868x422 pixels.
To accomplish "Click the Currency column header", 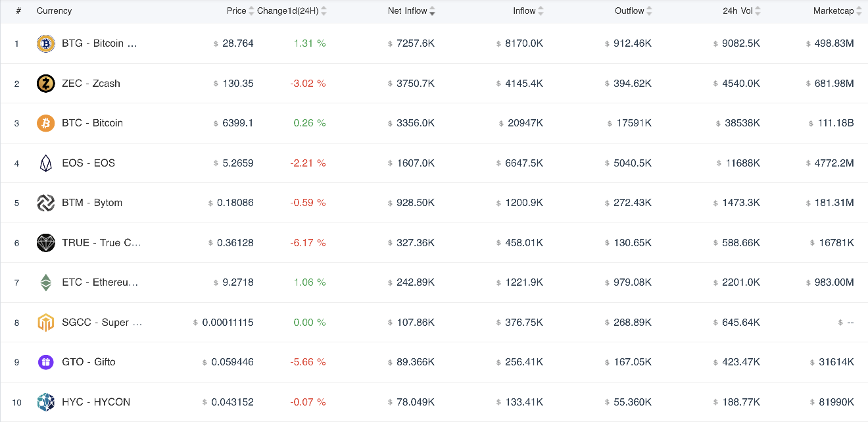I will [54, 11].
